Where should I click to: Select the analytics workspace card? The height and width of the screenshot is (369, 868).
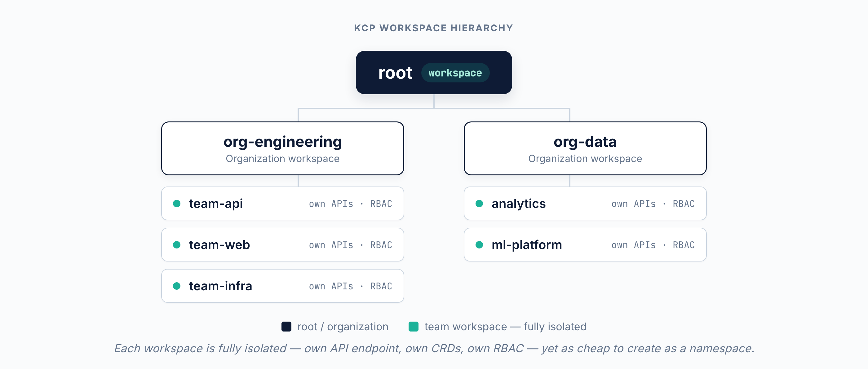[x=585, y=203]
